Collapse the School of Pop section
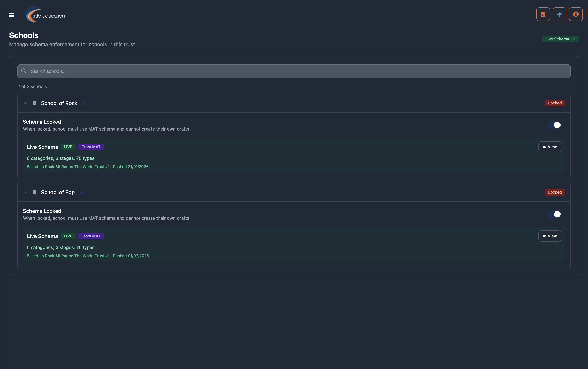The width and height of the screenshot is (588, 369). coord(25,192)
